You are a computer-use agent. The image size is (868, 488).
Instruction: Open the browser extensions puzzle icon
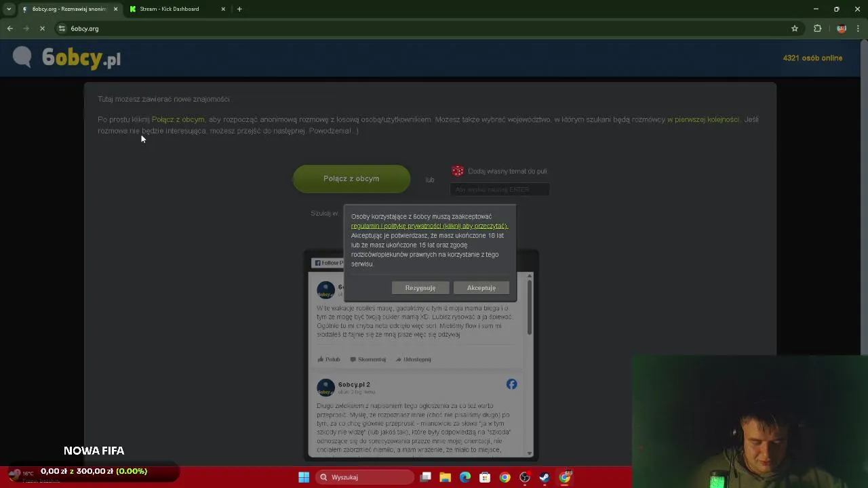click(x=817, y=28)
